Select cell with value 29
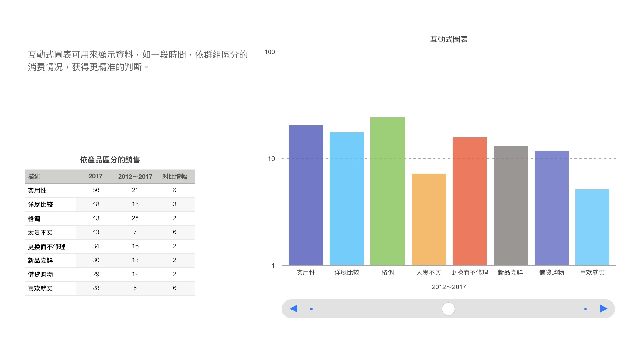The height and width of the screenshot is (362, 644). 96,274
